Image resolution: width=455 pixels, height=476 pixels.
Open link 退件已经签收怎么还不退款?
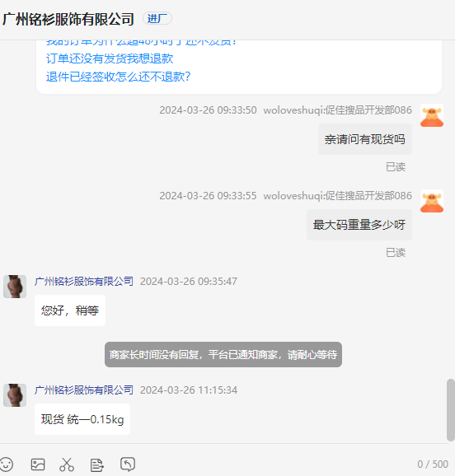(118, 77)
